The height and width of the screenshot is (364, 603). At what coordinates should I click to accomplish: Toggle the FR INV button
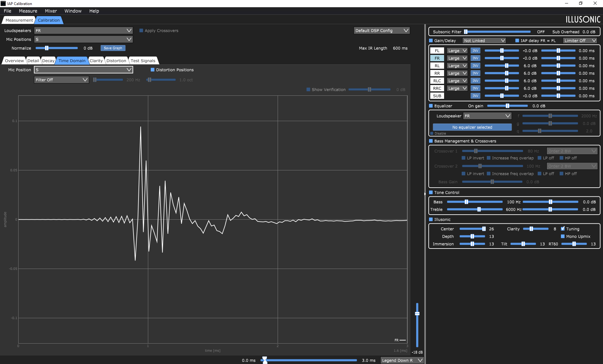[475, 58]
